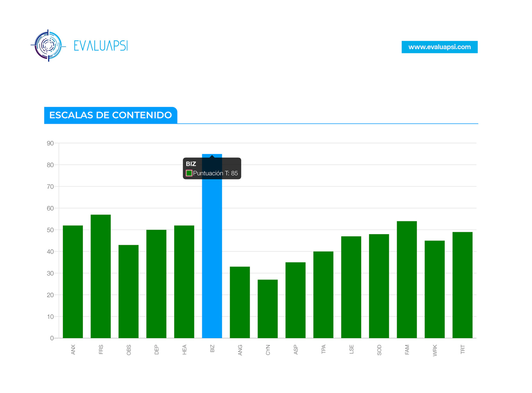Click the 40 value on the y-axis
Viewport: 532px width, 393px height.
point(50,252)
